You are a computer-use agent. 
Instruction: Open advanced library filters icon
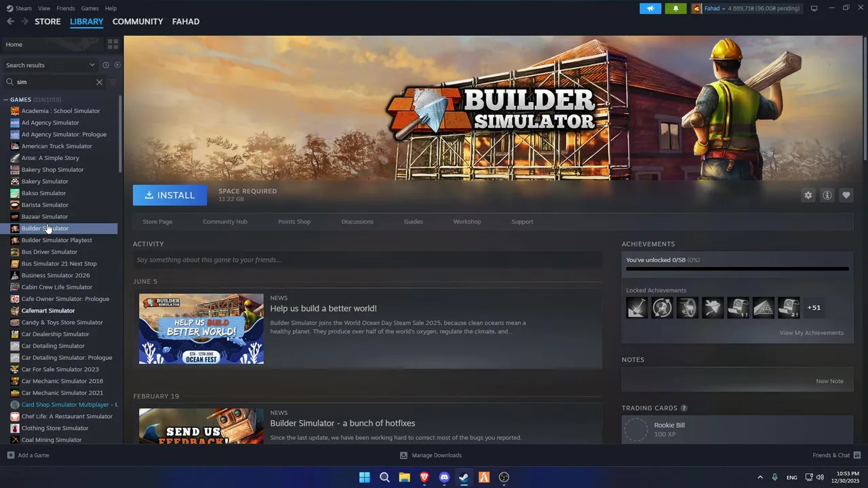[113, 82]
